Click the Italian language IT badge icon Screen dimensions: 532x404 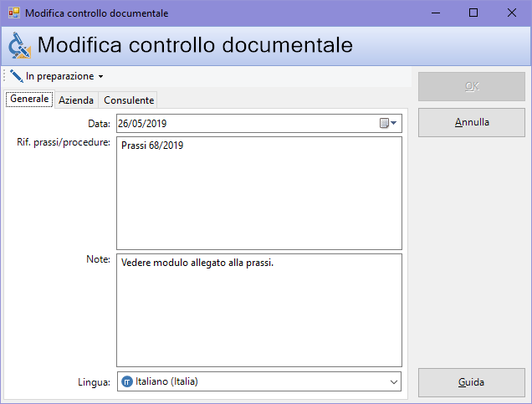click(127, 381)
